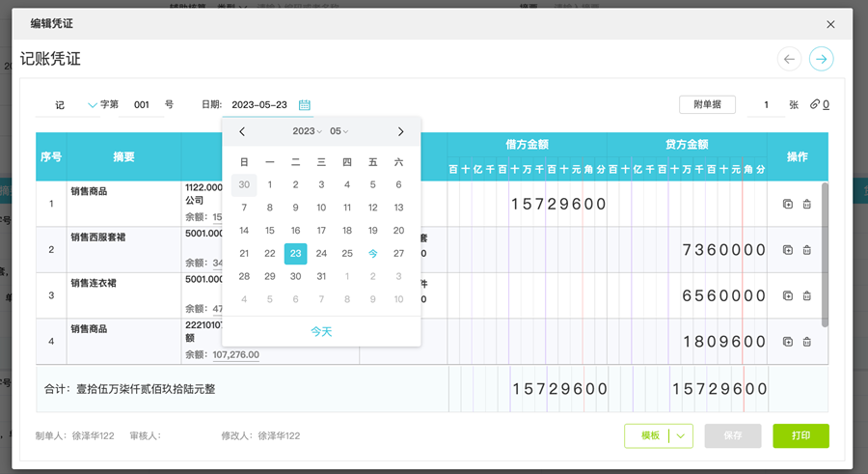
Task: Duplicate row 2 using the copy icon
Action: pyautogui.click(x=787, y=250)
